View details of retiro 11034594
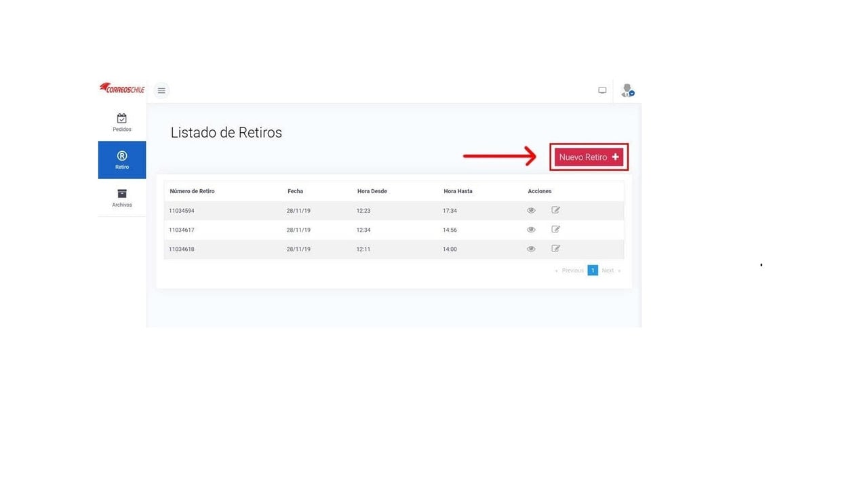Image resolution: width=868 pixels, height=488 pixels. coord(531,210)
